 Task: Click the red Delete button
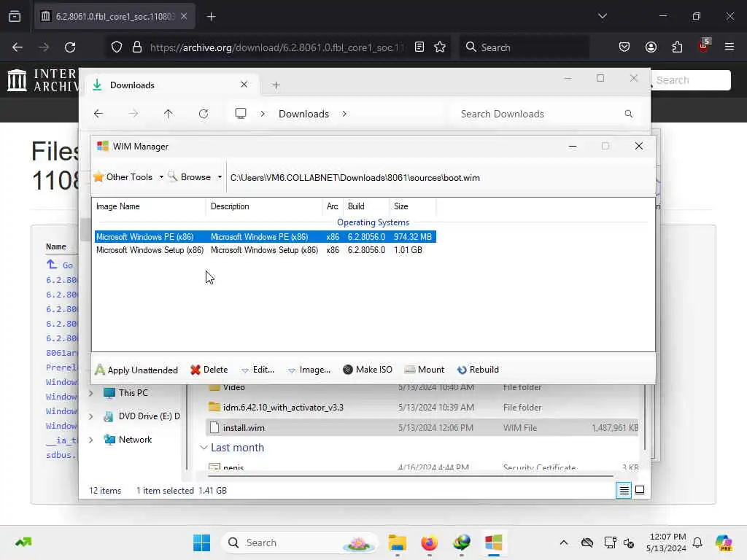(209, 370)
